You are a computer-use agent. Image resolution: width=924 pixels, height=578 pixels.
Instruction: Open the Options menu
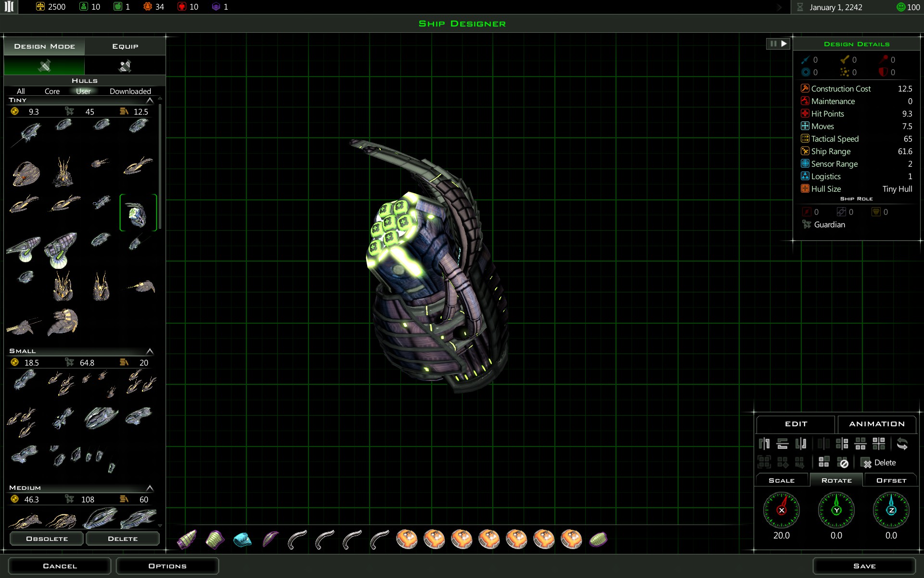click(167, 566)
